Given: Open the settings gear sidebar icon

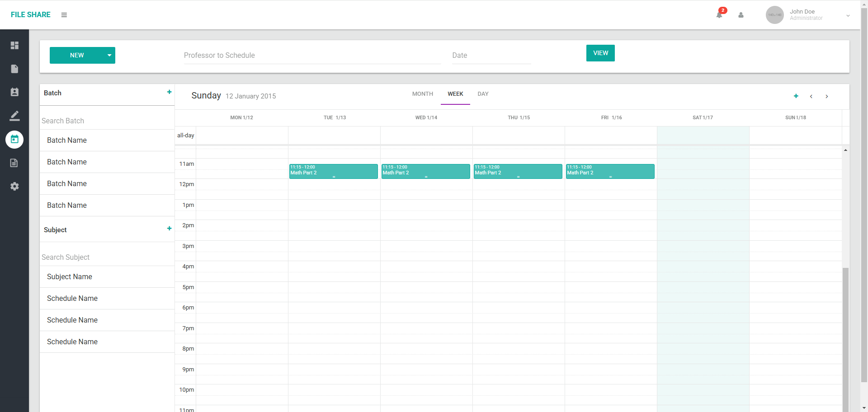Looking at the screenshot, I should pos(14,186).
